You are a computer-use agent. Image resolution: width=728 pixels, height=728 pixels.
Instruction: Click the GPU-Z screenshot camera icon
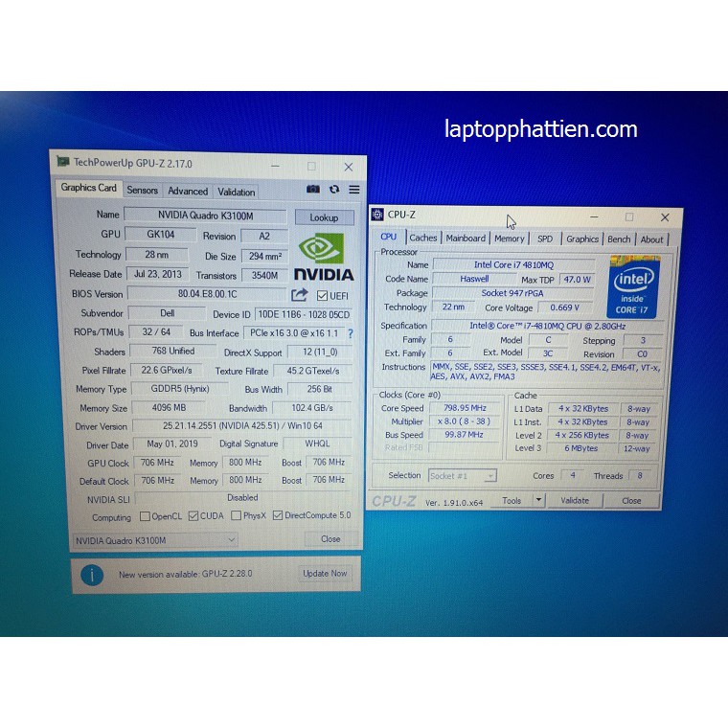click(x=313, y=189)
